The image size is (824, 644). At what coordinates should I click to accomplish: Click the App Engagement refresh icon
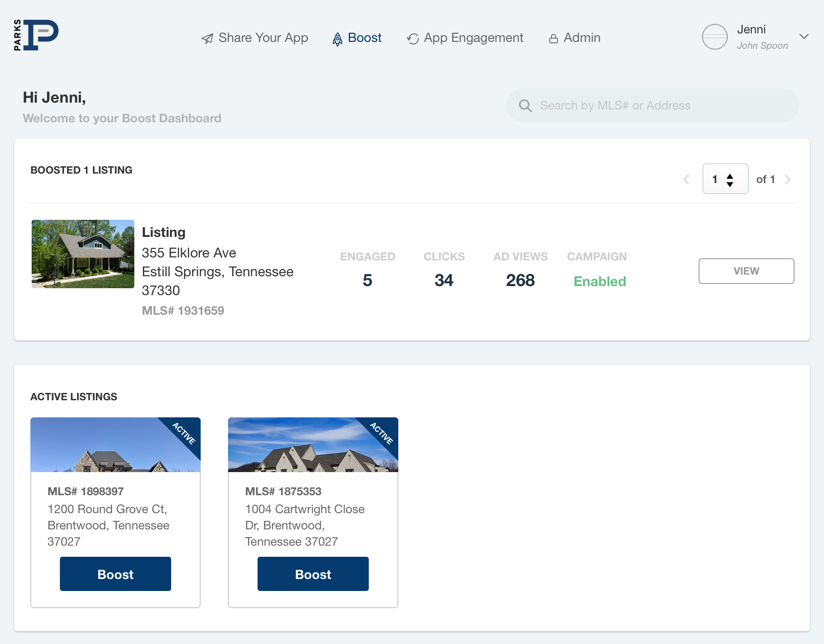(412, 39)
